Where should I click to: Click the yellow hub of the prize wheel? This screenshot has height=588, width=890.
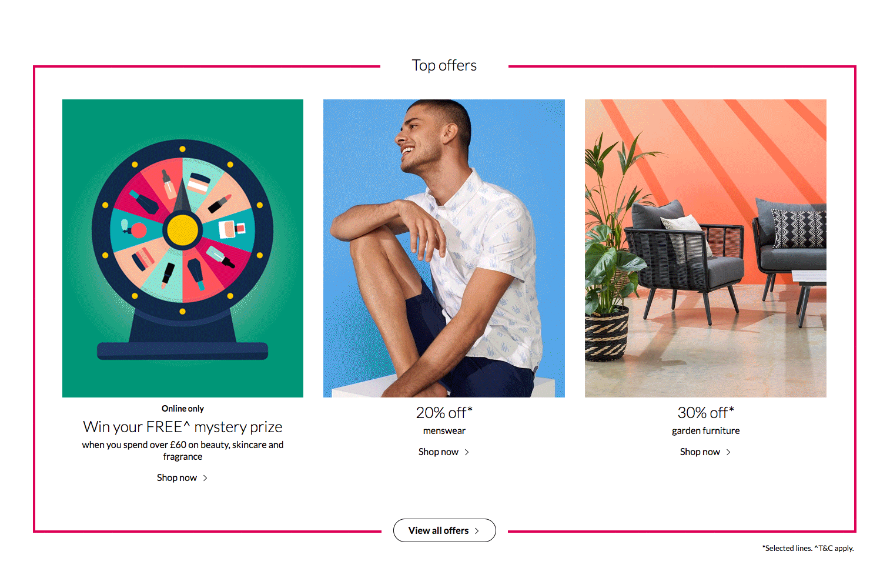[182, 230]
